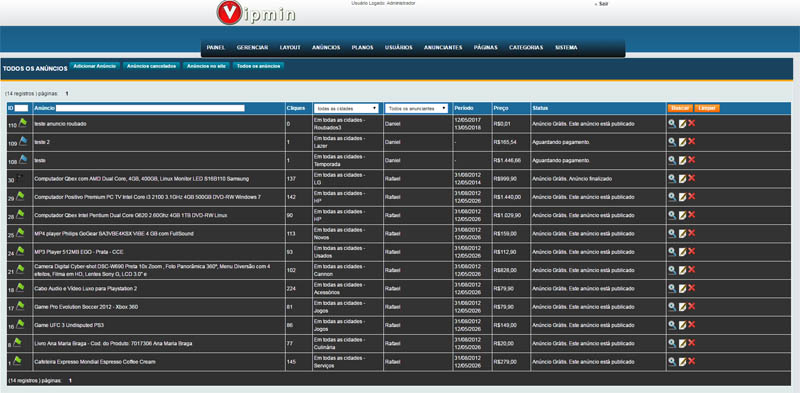Click black flag icon of ad 30
This screenshot has width=800, height=393.
click(19, 177)
